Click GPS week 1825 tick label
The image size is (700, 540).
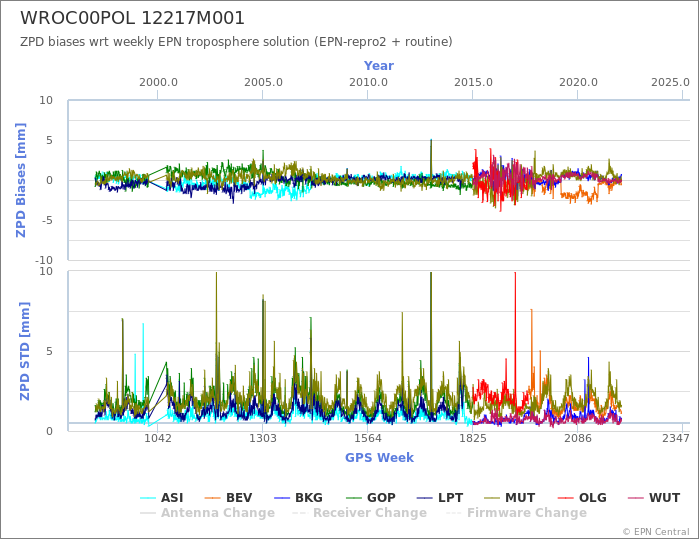pyautogui.click(x=473, y=438)
